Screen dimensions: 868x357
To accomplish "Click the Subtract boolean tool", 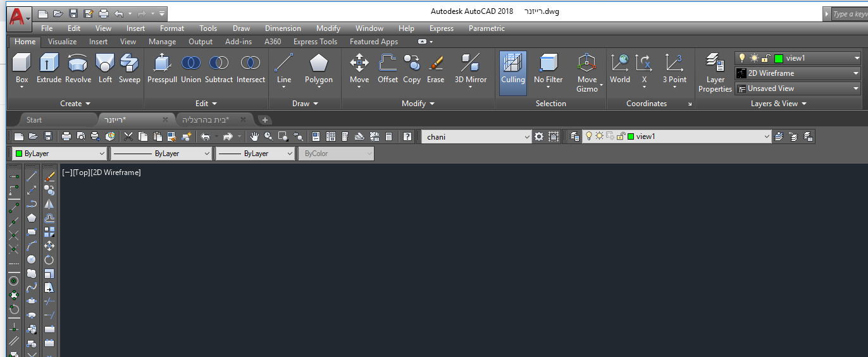I will coord(219,68).
